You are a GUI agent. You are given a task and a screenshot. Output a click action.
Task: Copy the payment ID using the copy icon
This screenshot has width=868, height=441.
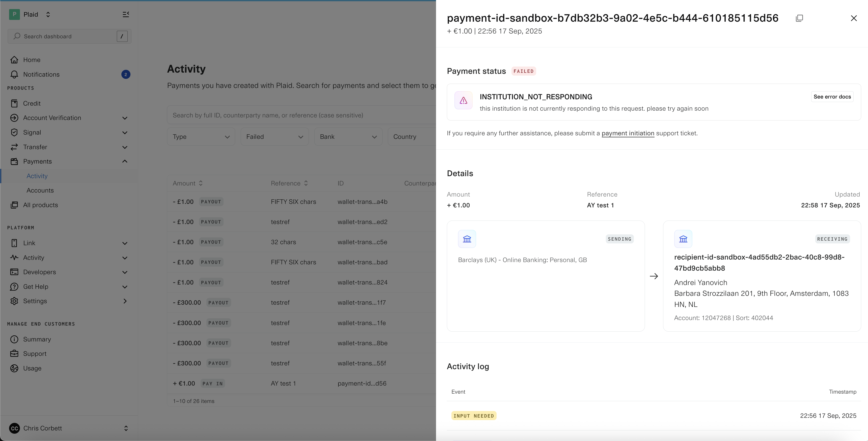pos(800,18)
